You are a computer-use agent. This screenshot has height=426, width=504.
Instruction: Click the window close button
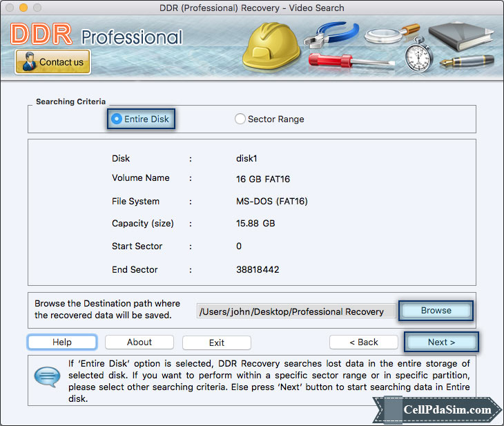[10, 8]
